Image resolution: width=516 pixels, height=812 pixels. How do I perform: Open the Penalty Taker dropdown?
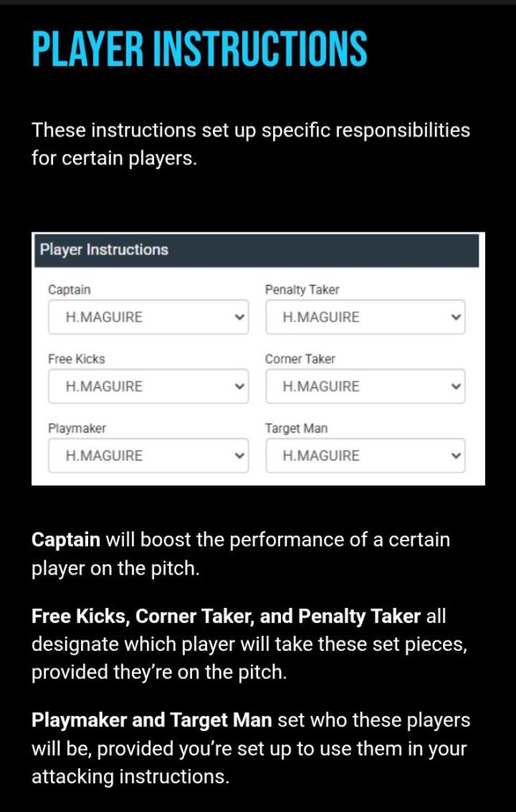365,317
